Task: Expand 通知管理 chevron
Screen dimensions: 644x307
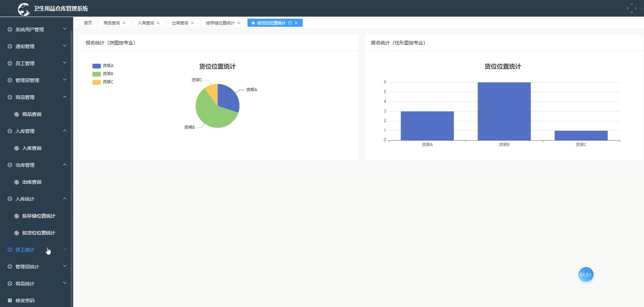Action: pos(65,46)
